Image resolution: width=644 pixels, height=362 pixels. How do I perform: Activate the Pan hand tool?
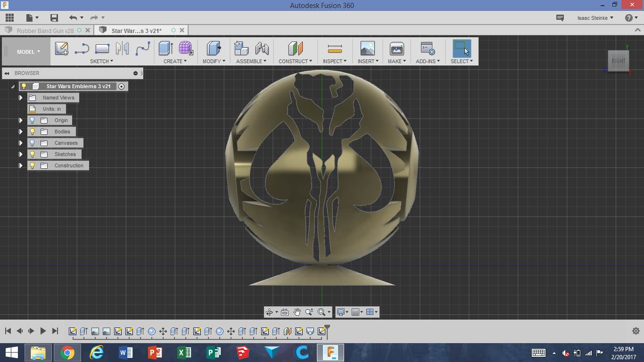click(x=297, y=312)
